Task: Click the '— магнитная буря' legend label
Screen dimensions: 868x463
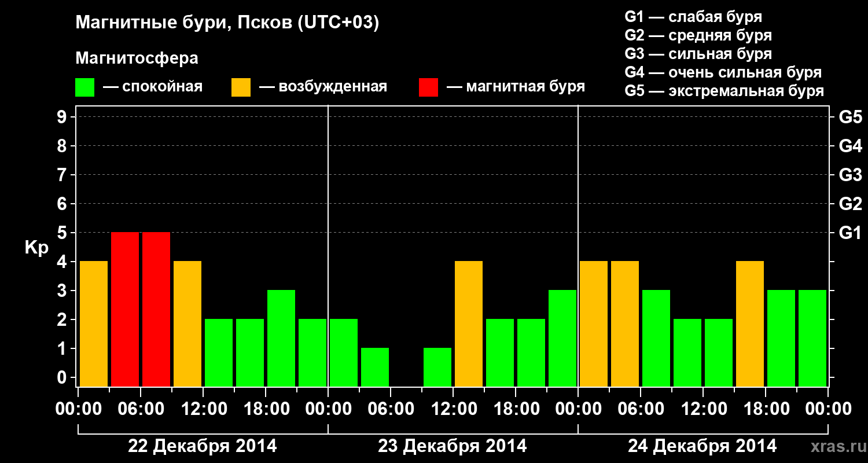Action: point(516,87)
